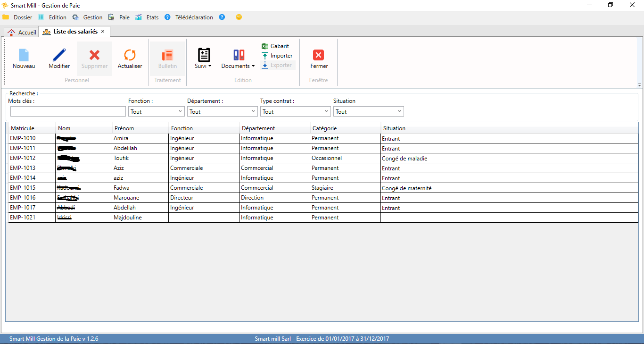The width and height of the screenshot is (644, 344).
Task: Click the Direction department cell
Action: (x=275, y=198)
